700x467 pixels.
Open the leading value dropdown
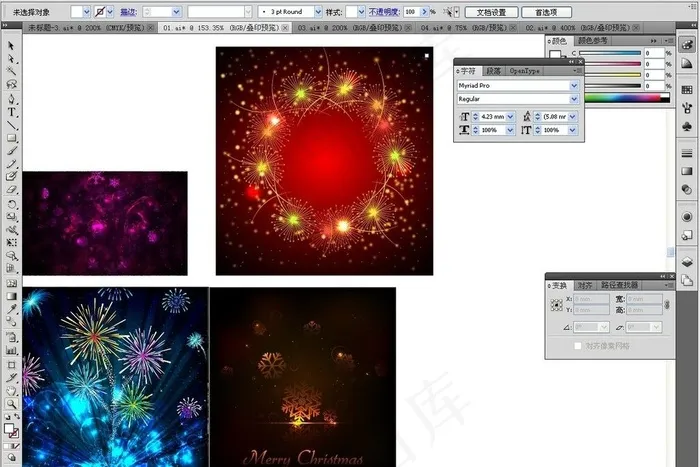[x=572, y=117]
